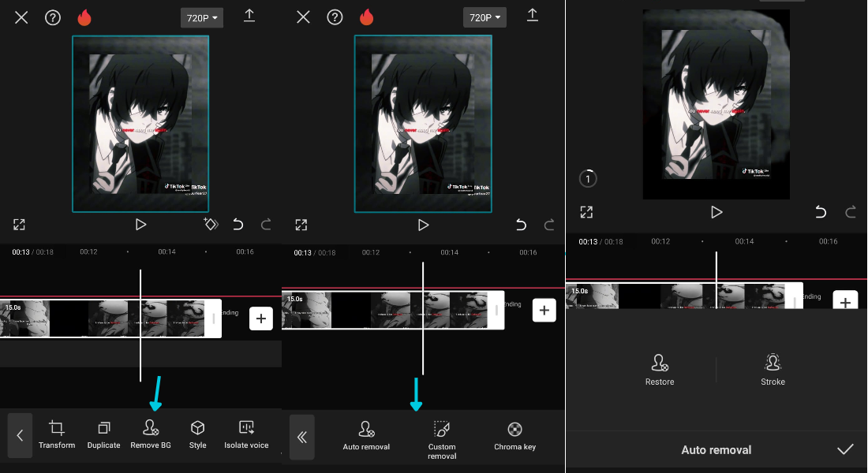Redo action in the left panel
Viewport: 868px width, 473px height.
[x=266, y=224]
